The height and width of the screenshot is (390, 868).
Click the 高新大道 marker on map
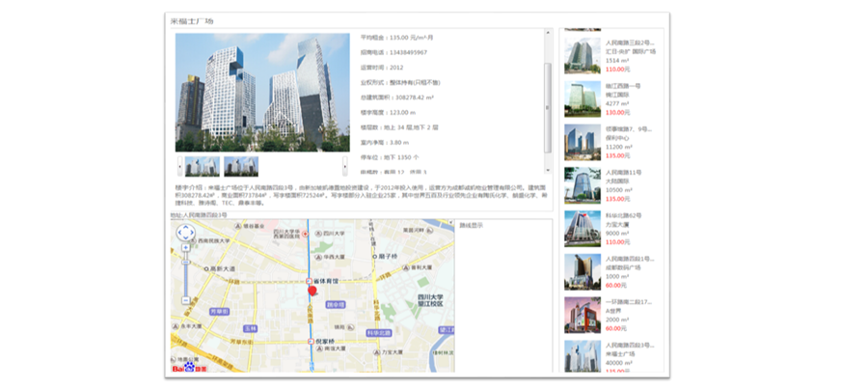(206, 268)
